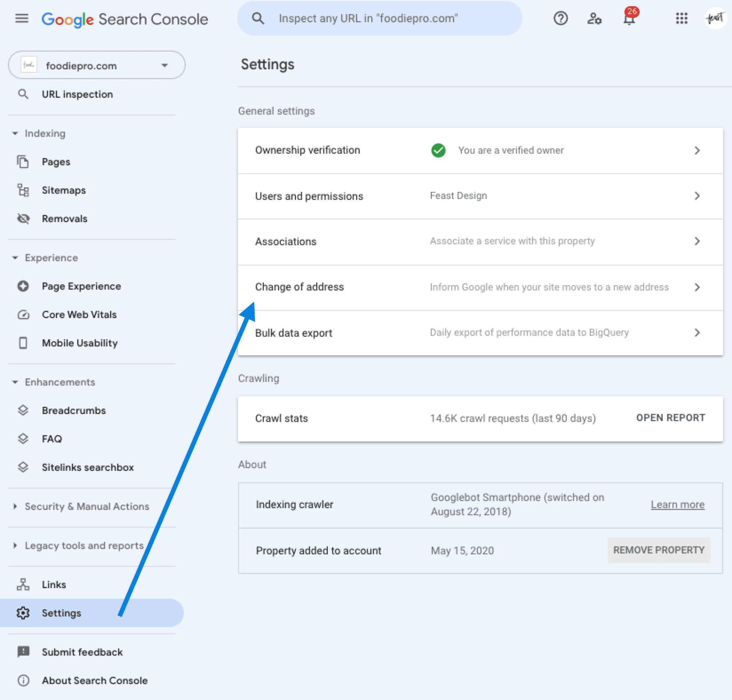The image size is (732, 700).
Task: Open the Help question mark icon
Action: [561, 18]
